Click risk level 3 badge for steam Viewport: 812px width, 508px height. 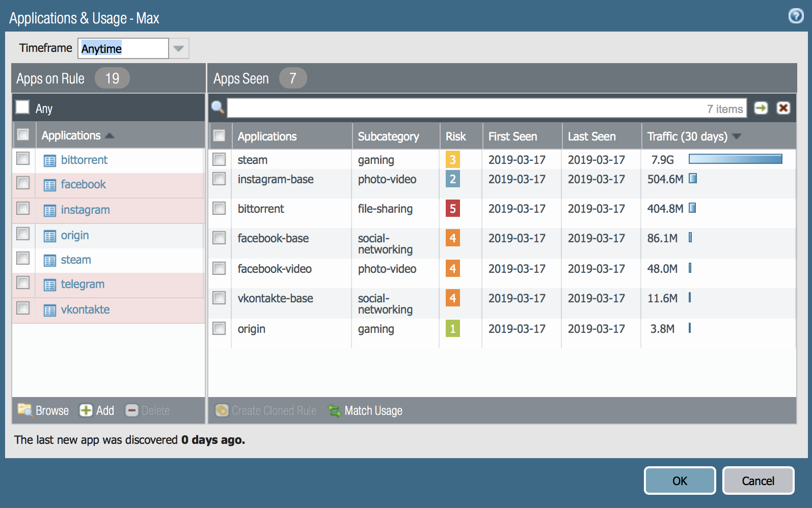(x=453, y=160)
